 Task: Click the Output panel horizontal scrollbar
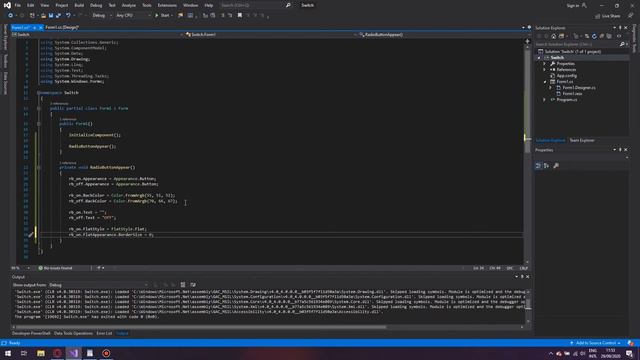(x=201, y=327)
